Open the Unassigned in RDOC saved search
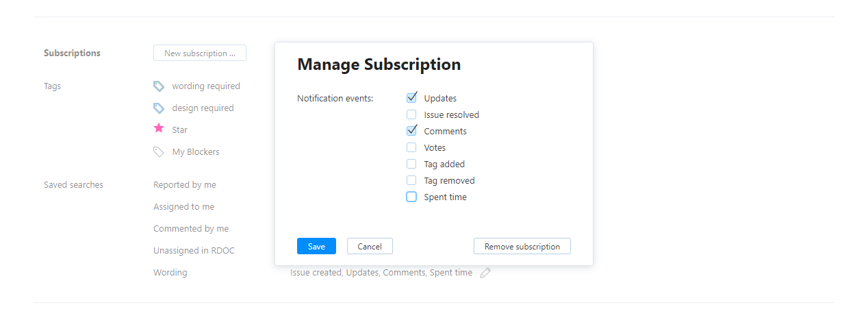Viewport: 868px width, 318px height. coord(194,251)
